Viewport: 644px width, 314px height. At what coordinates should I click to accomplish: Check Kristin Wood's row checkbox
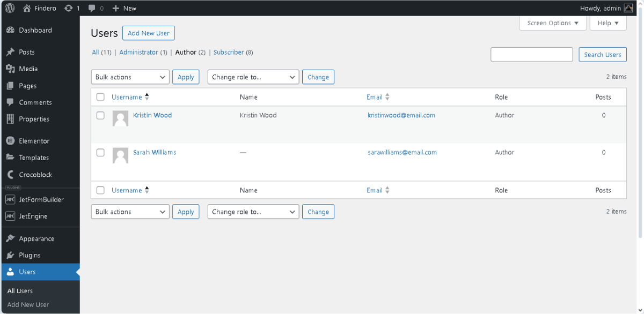tap(100, 115)
